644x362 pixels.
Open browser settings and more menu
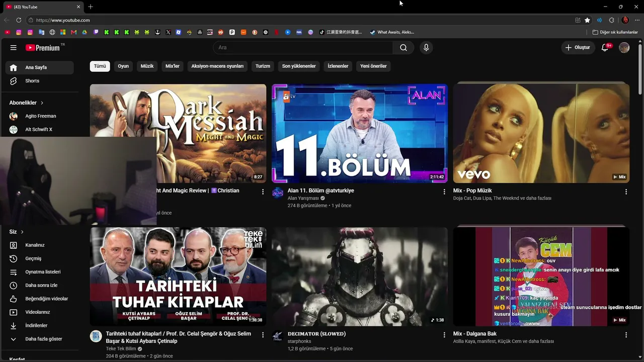[637, 20]
